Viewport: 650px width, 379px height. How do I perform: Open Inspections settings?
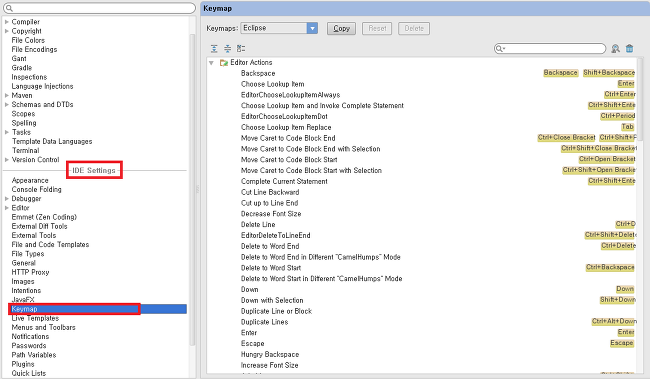point(29,77)
